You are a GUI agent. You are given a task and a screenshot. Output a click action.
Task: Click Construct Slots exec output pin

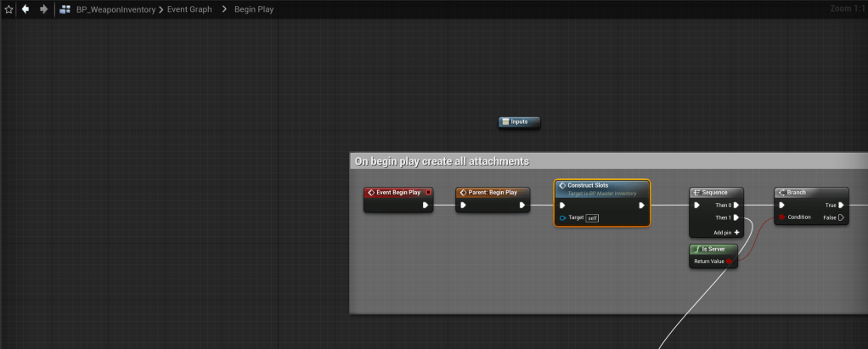[x=641, y=205]
